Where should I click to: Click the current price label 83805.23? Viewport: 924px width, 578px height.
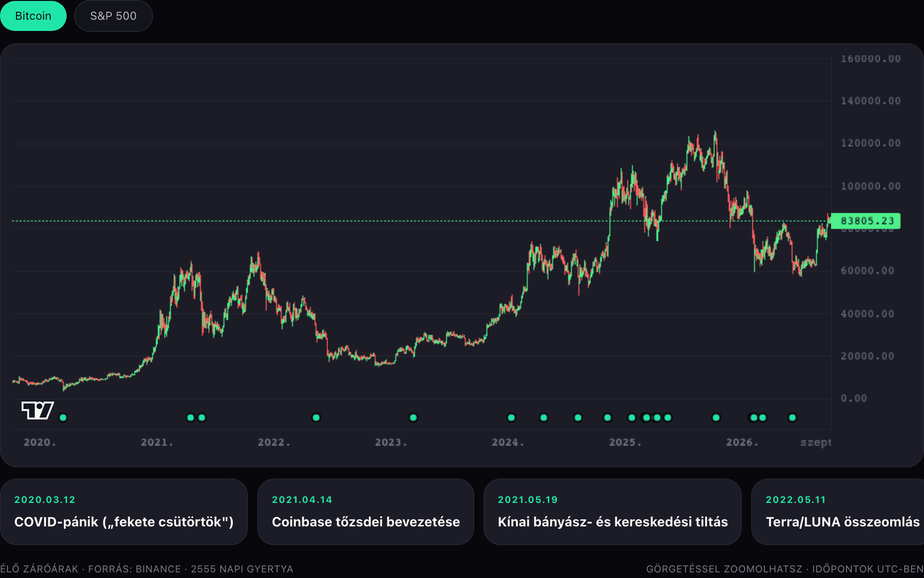point(866,221)
